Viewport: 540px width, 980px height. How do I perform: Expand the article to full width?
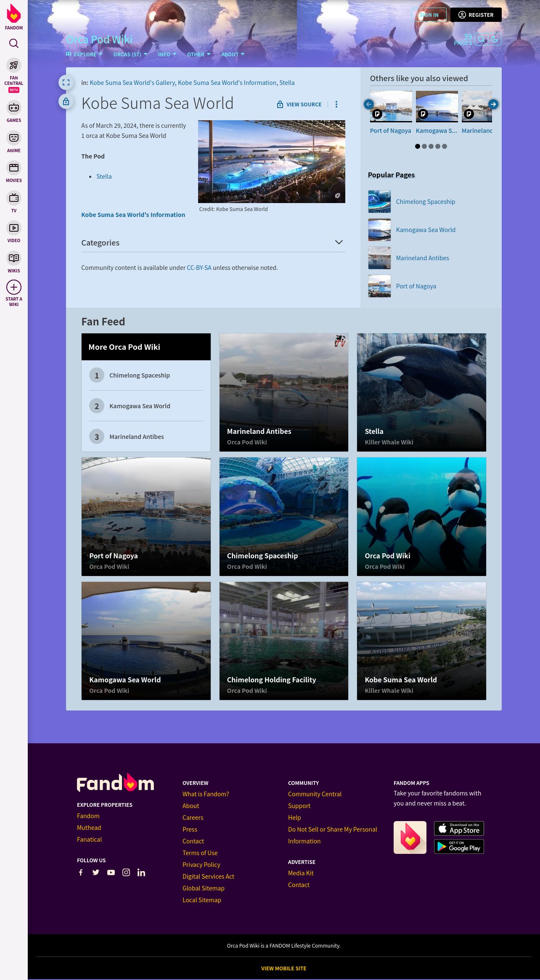coord(66,82)
